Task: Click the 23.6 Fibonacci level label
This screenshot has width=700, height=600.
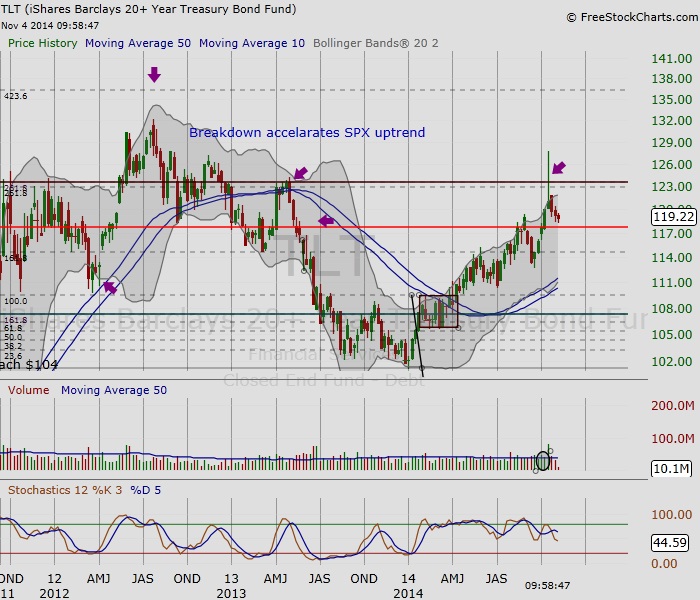Action: [x=13, y=356]
